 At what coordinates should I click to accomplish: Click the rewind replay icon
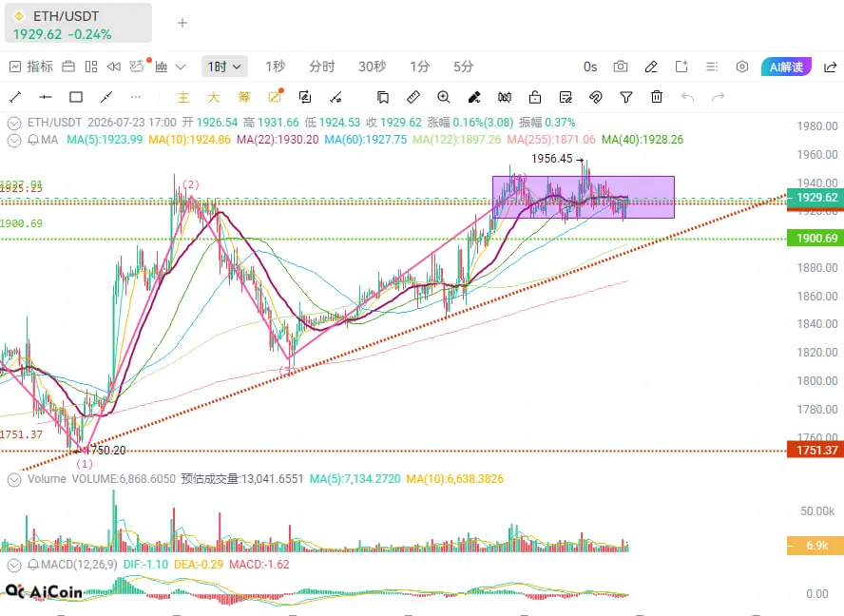click(113, 67)
